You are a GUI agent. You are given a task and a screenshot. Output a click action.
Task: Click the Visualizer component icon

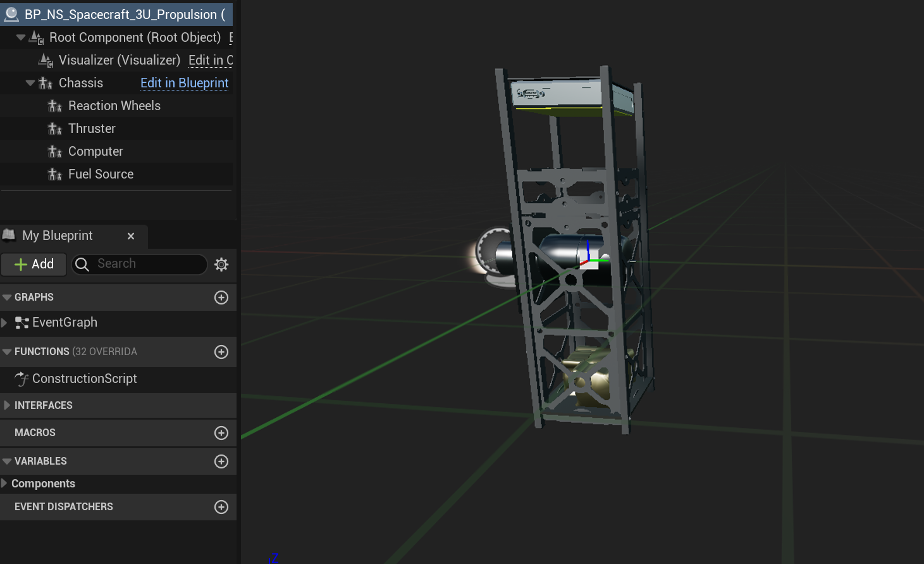tap(46, 61)
